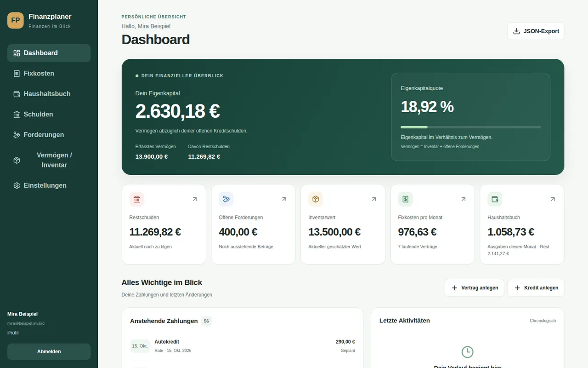Click the FP Finanzplaner logo badge
The width and height of the screenshot is (588, 368).
16,20
